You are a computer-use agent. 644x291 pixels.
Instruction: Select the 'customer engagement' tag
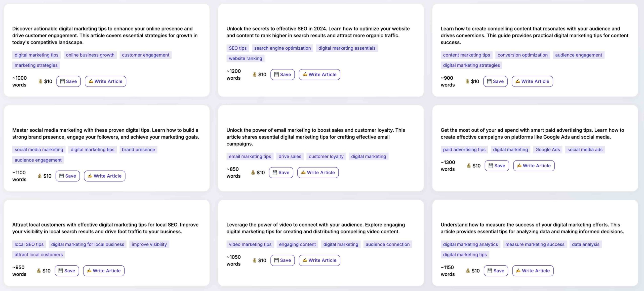tap(145, 55)
